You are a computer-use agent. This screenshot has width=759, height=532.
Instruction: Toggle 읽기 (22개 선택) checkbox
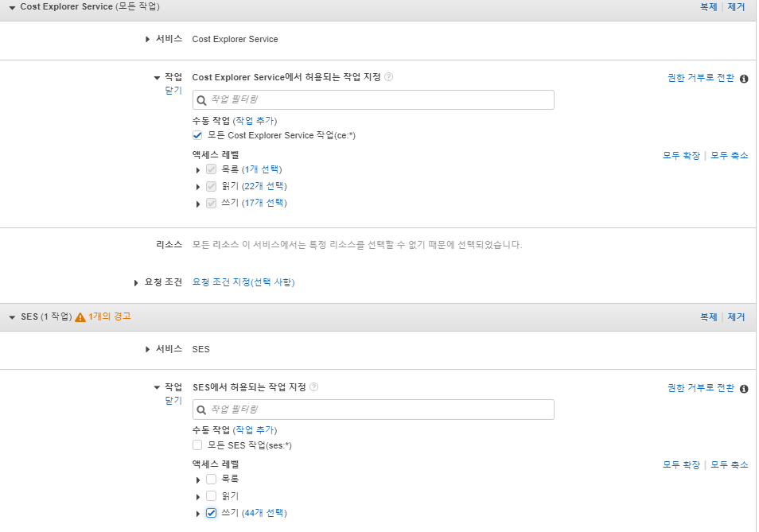(211, 186)
